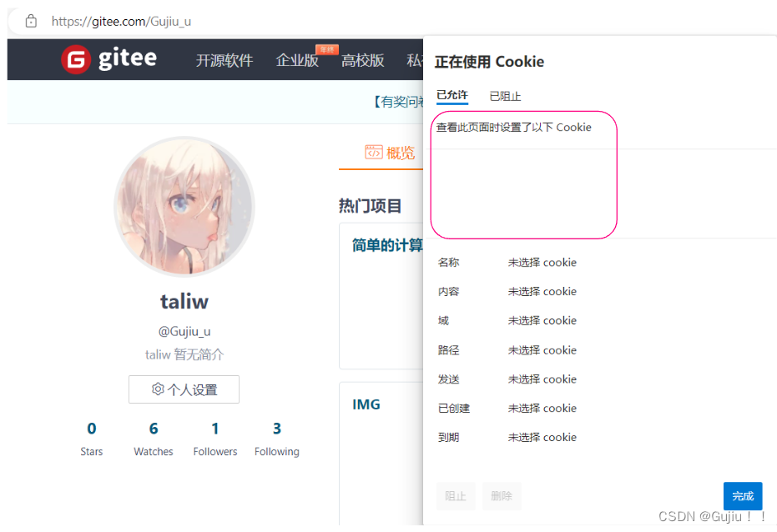
Task: Click the orange 年终 badge on 企业版
Action: click(x=327, y=49)
